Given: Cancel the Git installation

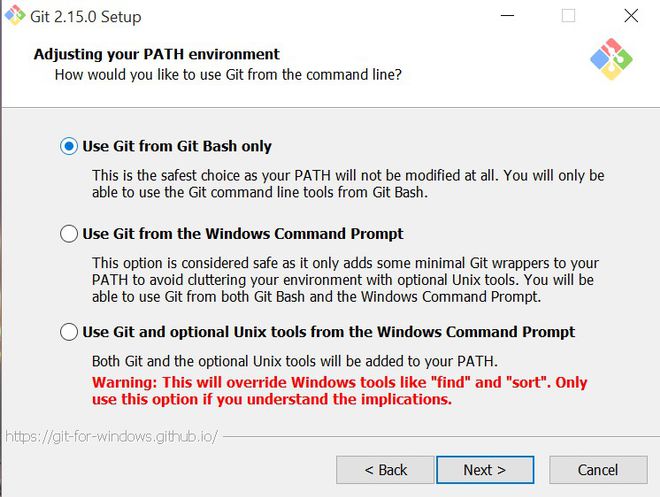Looking at the screenshot, I should tap(598, 470).
